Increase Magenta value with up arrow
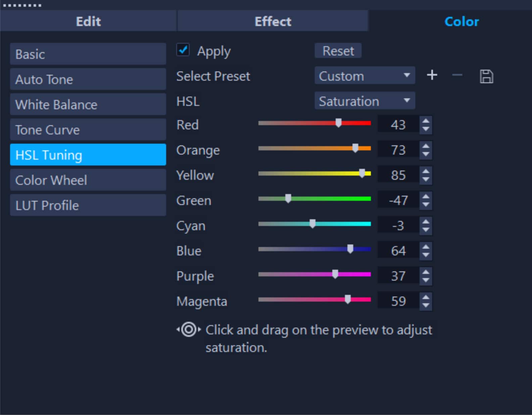Screen dimensions: 532x415 coord(426,297)
